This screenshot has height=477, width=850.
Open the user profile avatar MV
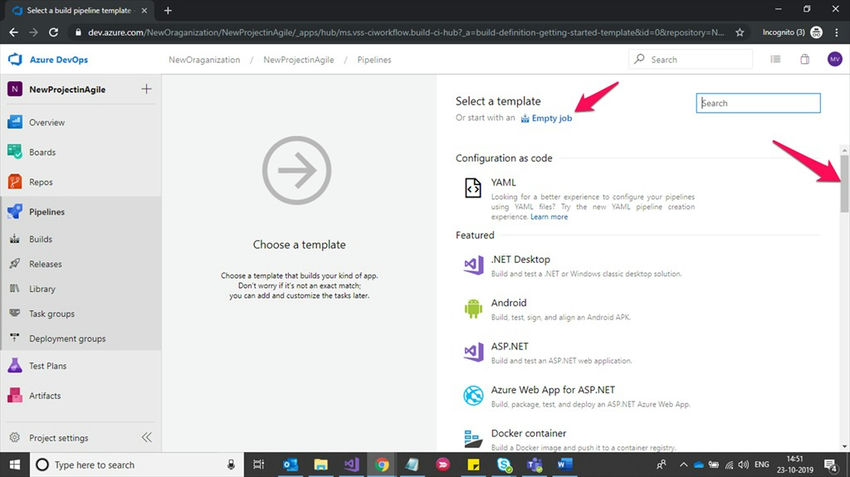point(835,59)
